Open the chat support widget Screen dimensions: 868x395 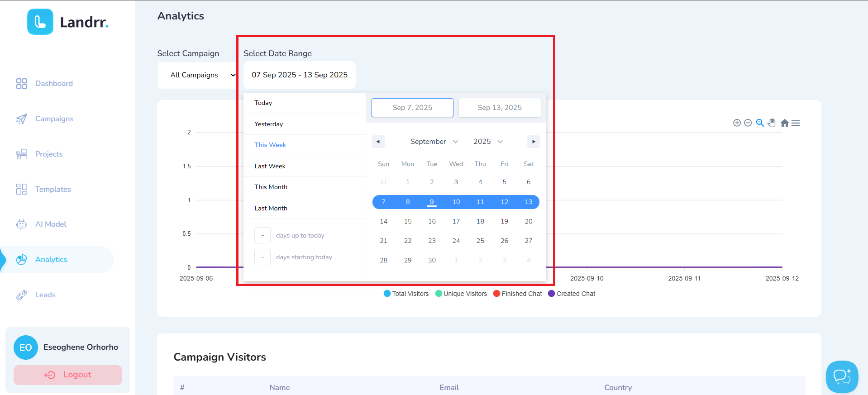[x=842, y=376]
